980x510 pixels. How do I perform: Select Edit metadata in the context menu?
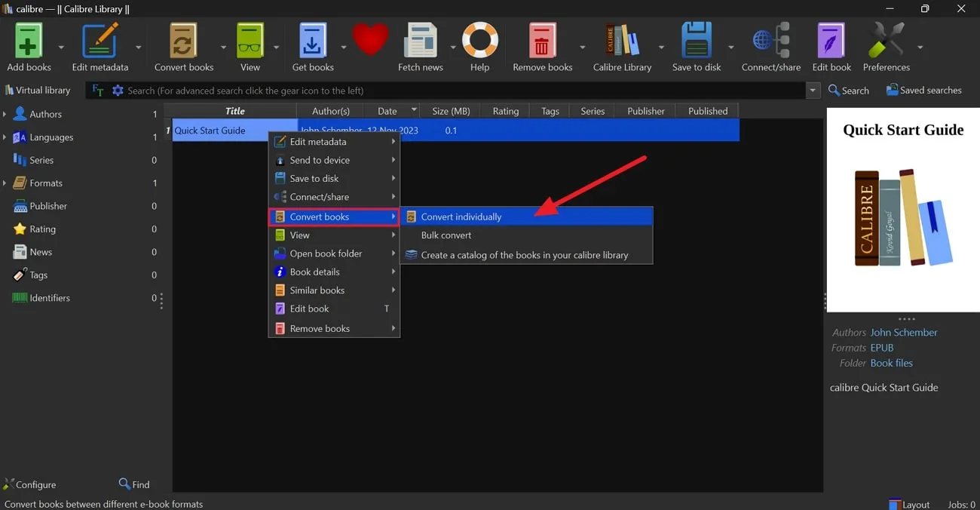pyautogui.click(x=319, y=141)
